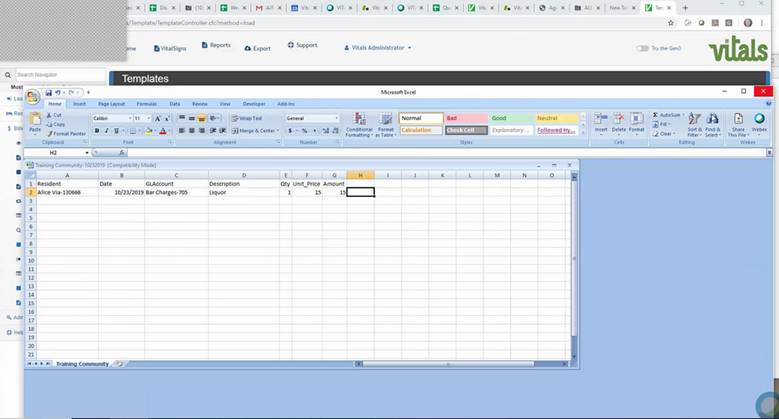Image resolution: width=779 pixels, height=419 pixels.
Task: Apply the Calculation cell style
Action: click(x=421, y=130)
